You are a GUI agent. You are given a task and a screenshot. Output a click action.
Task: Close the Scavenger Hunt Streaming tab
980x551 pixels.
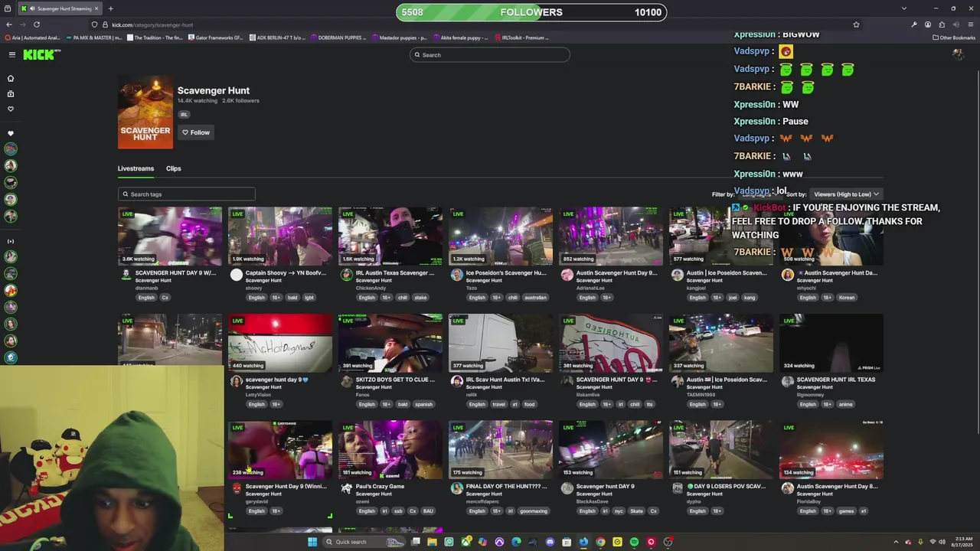pyautogui.click(x=96, y=8)
